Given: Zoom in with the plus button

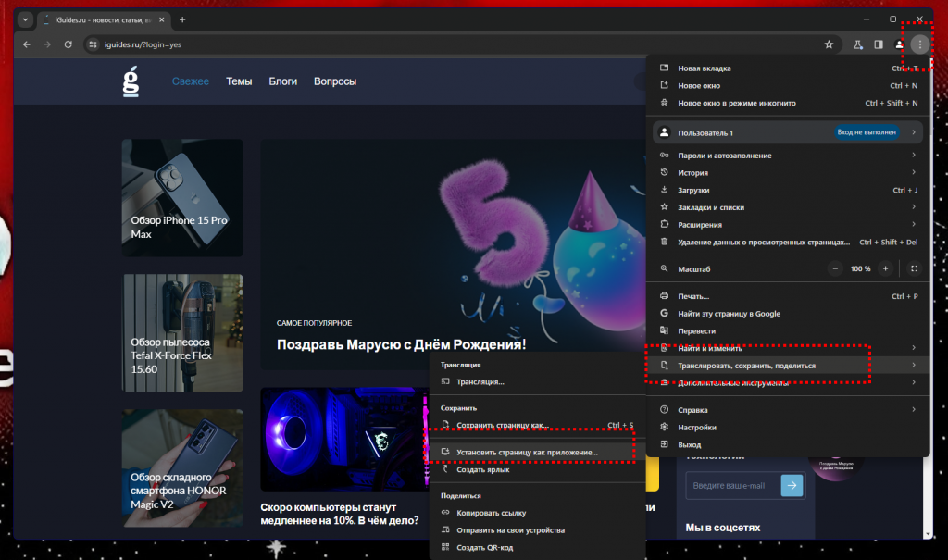Looking at the screenshot, I should 885,268.
